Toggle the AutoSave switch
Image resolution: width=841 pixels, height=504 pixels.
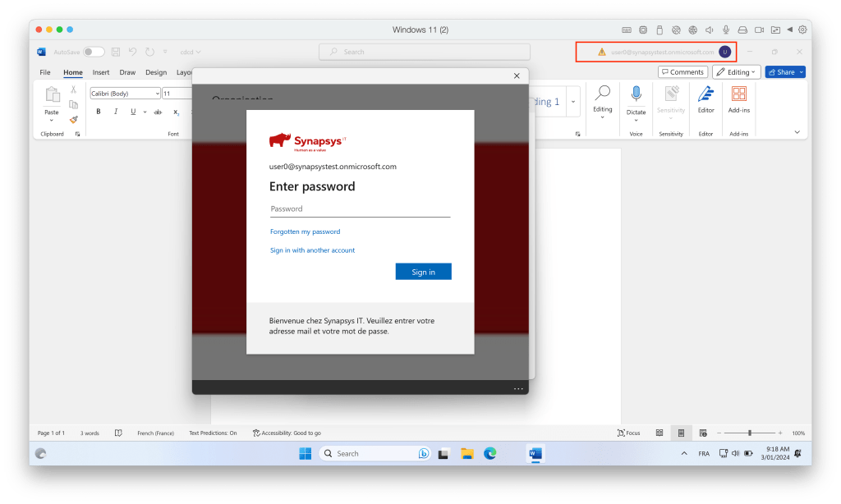point(93,52)
